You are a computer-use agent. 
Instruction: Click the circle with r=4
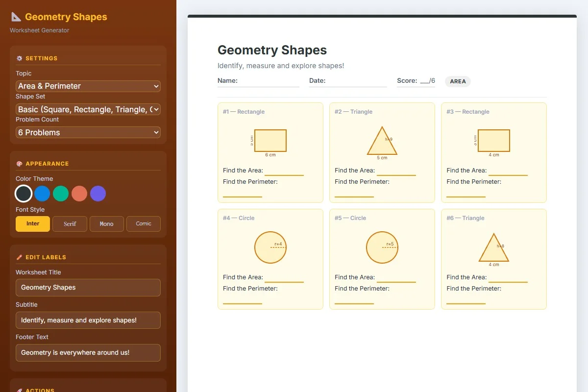click(x=270, y=247)
